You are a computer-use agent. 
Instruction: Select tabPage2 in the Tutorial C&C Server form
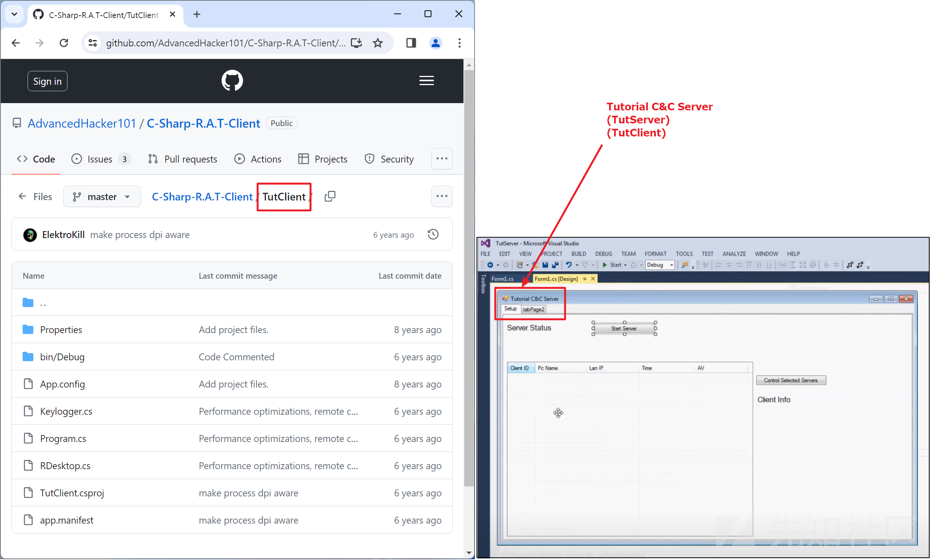[x=533, y=309]
